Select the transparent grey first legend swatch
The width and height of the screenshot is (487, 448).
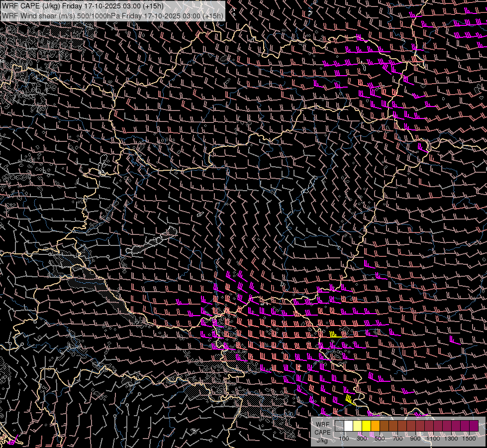click(339, 426)
